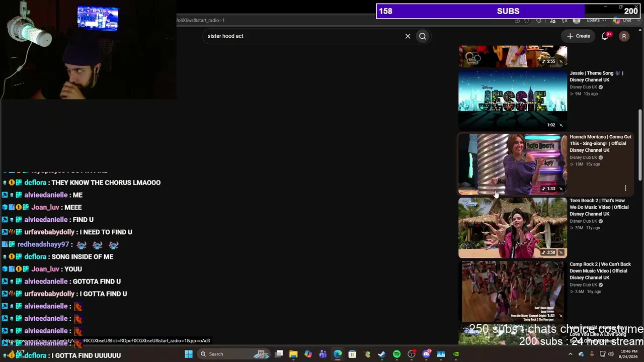The image size is (644, 362).
Task: Open Edge profile icon in toolbar
Action: (577, 20)
